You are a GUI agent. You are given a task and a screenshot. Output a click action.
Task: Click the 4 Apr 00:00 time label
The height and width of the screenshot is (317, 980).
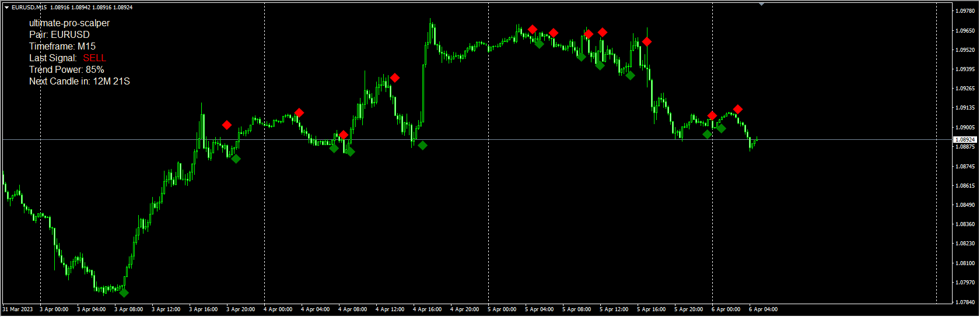pyautogui.click(x=278, y=309)
